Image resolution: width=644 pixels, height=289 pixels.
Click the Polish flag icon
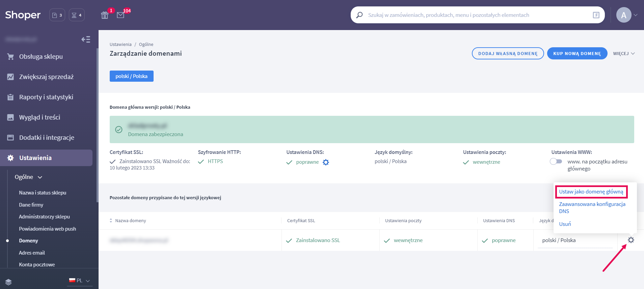coord(72,280)
